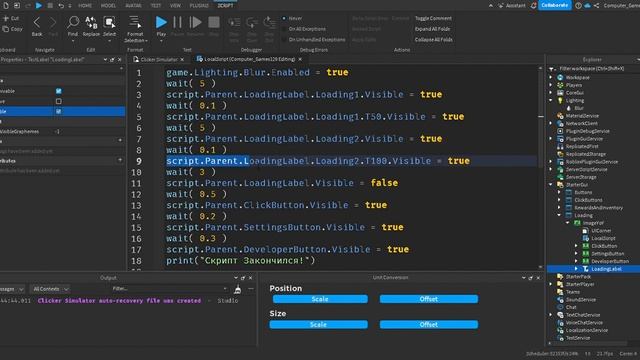The height and width of the screenshot is (360, 640).
Task: Click line 18 print statement in editor
Action: (240, 260)
